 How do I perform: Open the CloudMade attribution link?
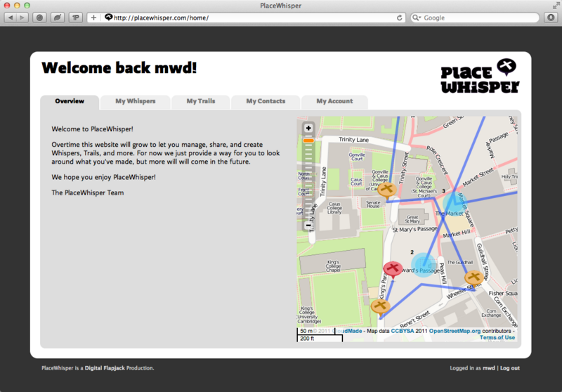click(x=348, y=331)
